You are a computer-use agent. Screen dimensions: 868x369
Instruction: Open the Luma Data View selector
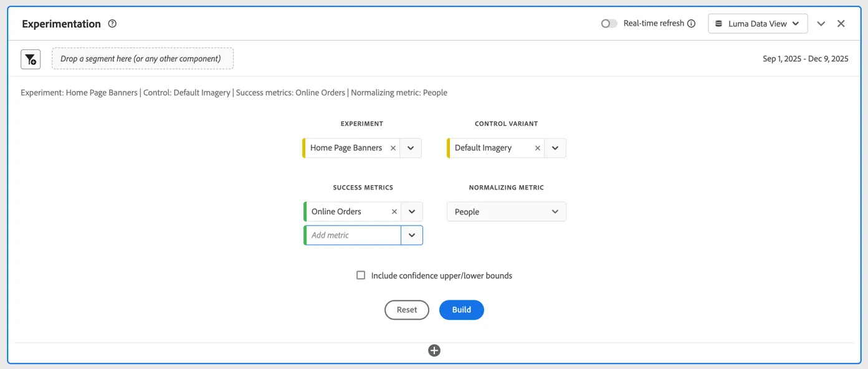[758, 24]
